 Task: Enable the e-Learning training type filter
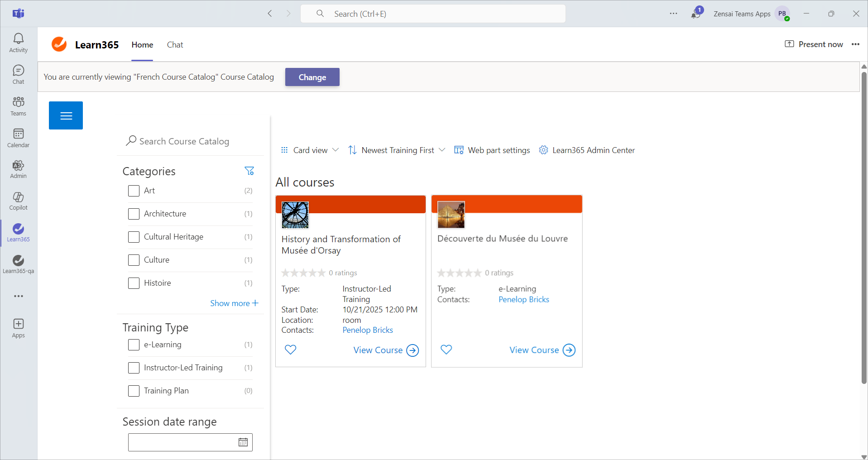134,345
